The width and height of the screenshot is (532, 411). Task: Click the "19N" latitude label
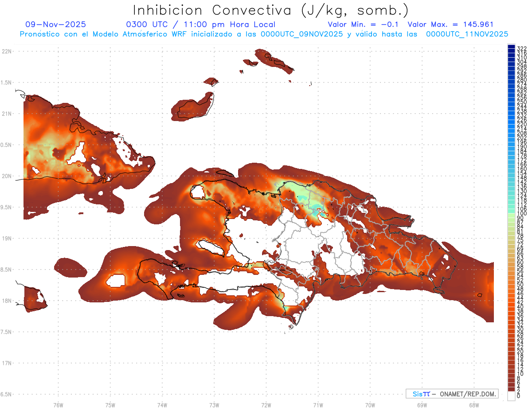click(x=7, y=238)
